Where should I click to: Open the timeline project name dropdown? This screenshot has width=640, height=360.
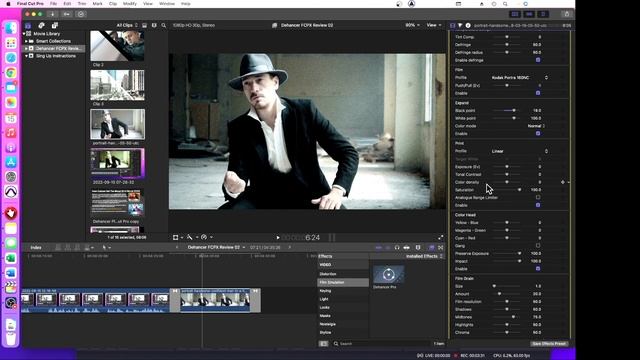click(x=216, y=247)
